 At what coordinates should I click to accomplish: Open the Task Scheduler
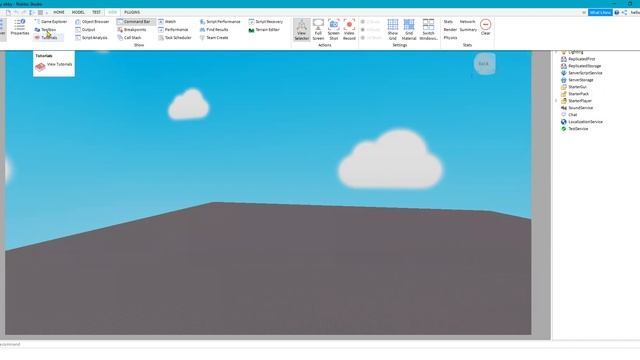click(175, 38)
